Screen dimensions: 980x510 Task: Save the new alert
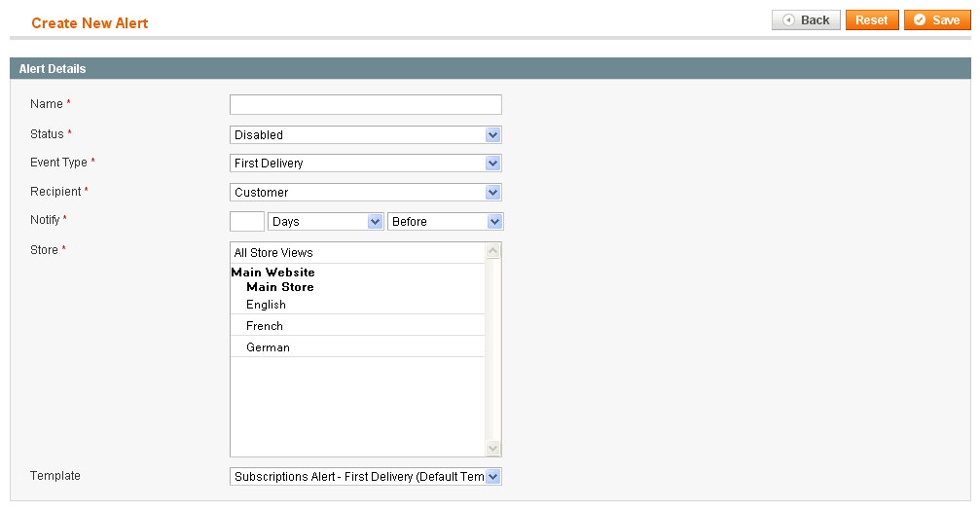[937, 20]
